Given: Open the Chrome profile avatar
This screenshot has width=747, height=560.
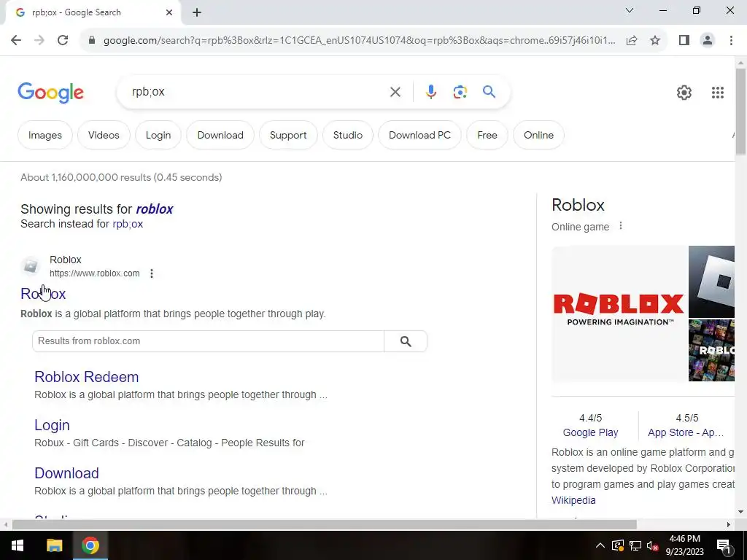Looking at the screenshot, I should tap(708, 41).
